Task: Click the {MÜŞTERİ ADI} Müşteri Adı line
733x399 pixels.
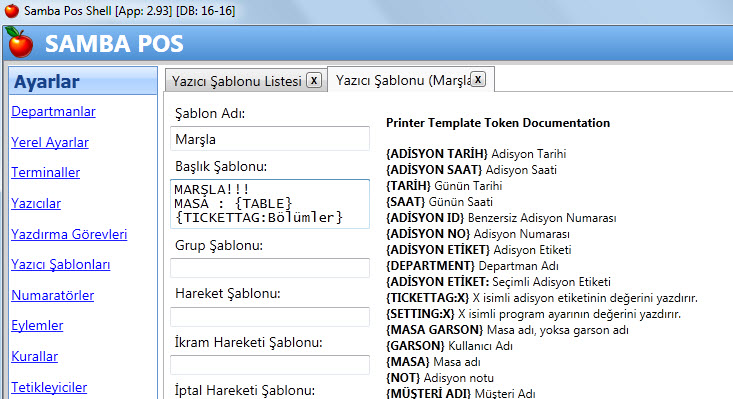Action: pos(461,393)
